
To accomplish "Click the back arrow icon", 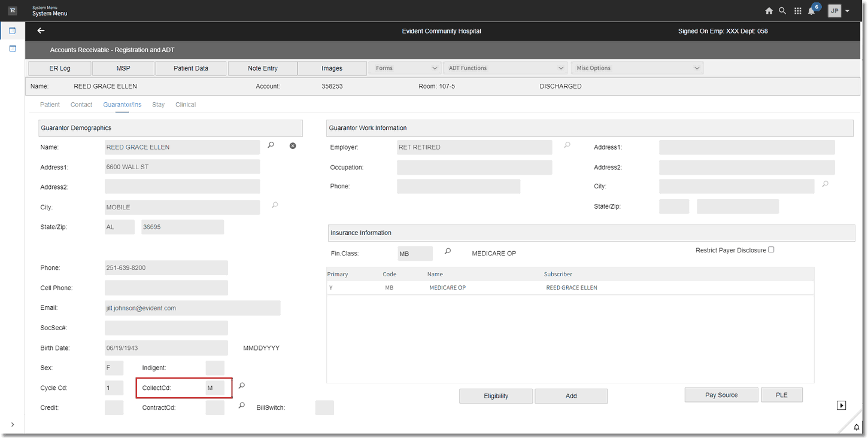I will pos(41,31).
